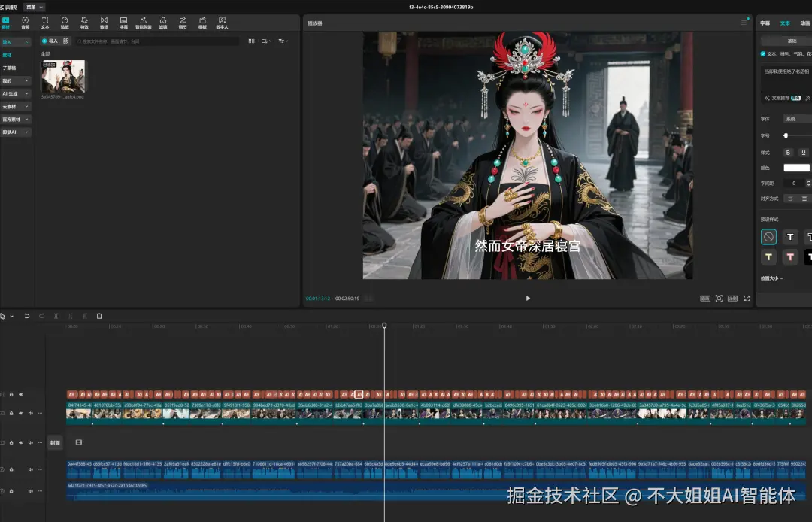The image size is (812, 522).
Task: Open the 特效 (Effects) panel
Action: click(x=85, y=22)
